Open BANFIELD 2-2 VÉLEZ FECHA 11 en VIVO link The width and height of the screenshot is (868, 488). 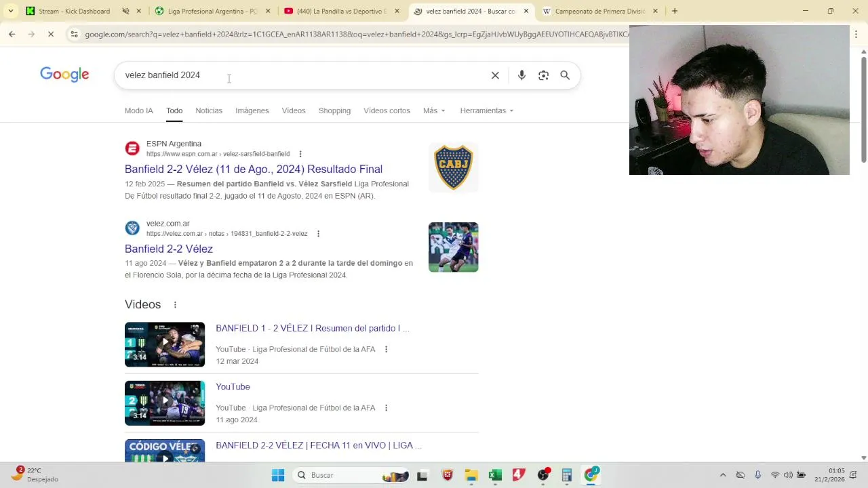319,445
